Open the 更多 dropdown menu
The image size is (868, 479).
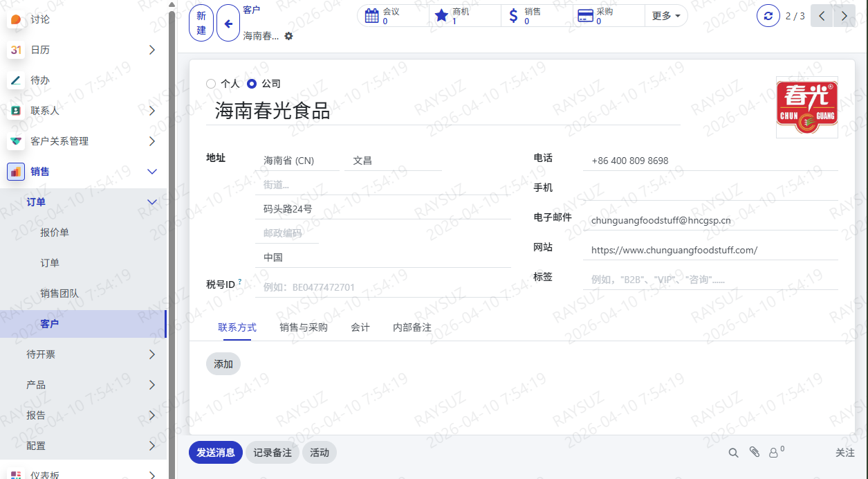coord(666,16)
